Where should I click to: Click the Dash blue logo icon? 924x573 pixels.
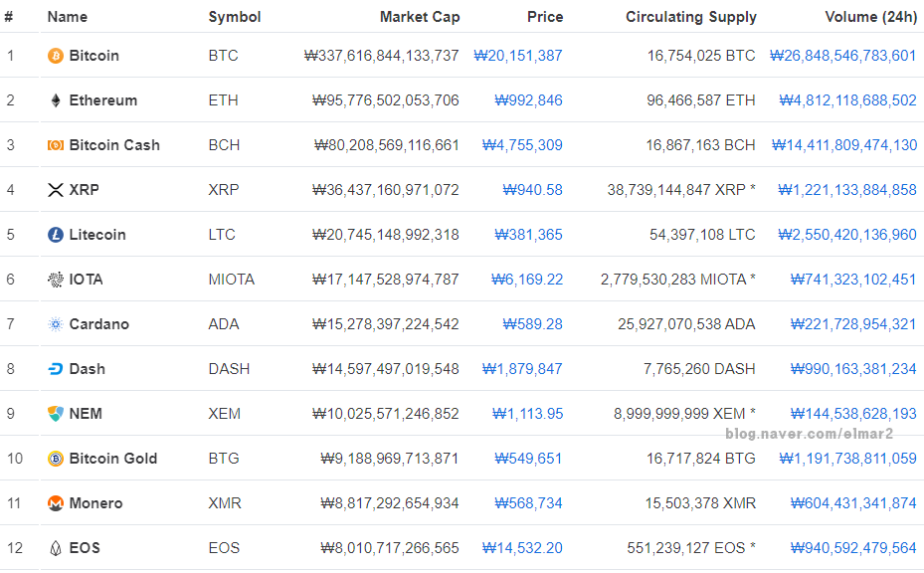pos(56,370)
